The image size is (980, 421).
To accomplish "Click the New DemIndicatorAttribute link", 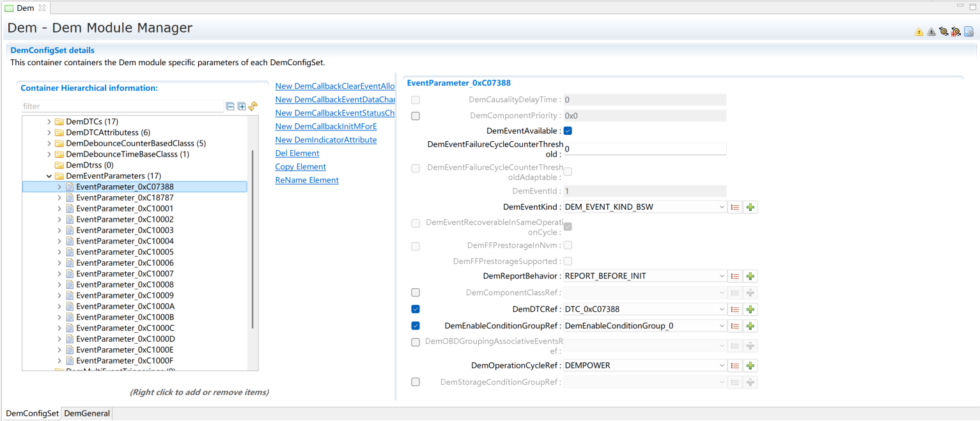I will pos(325,140).
